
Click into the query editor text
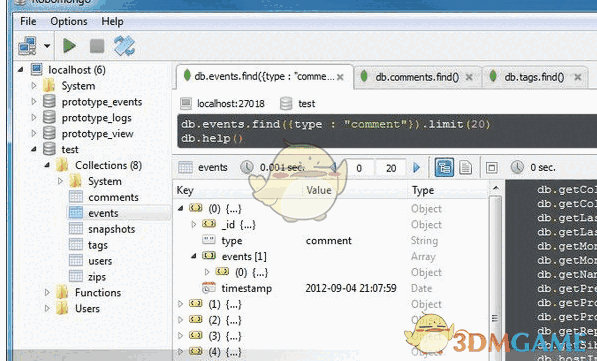[x=387, y=131]
